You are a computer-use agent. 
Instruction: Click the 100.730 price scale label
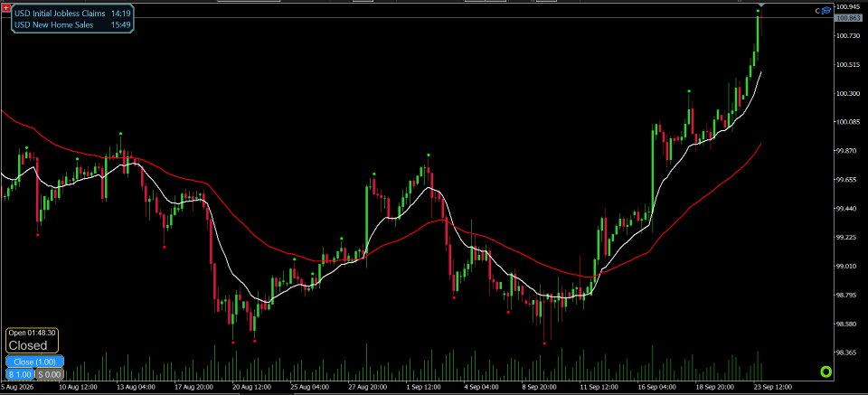(847, 36)
